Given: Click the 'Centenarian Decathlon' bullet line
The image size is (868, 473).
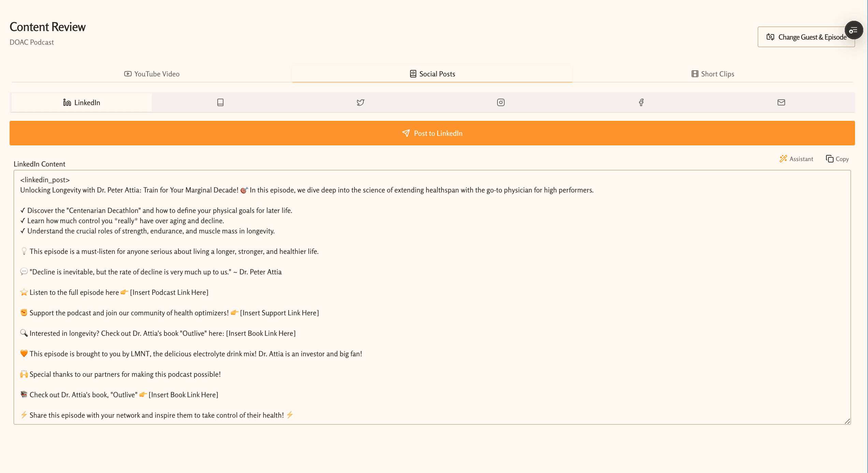Looking at the screenshot, I should coord(156,211).
